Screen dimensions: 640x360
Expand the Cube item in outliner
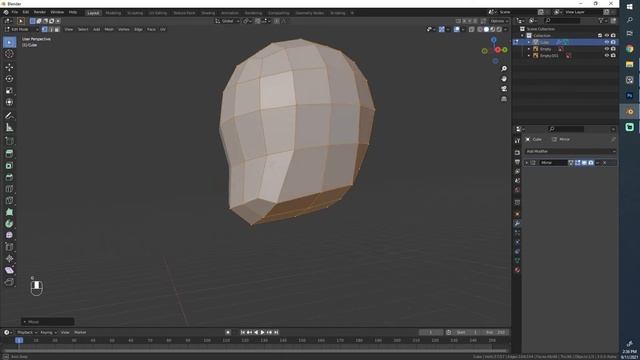529,42
